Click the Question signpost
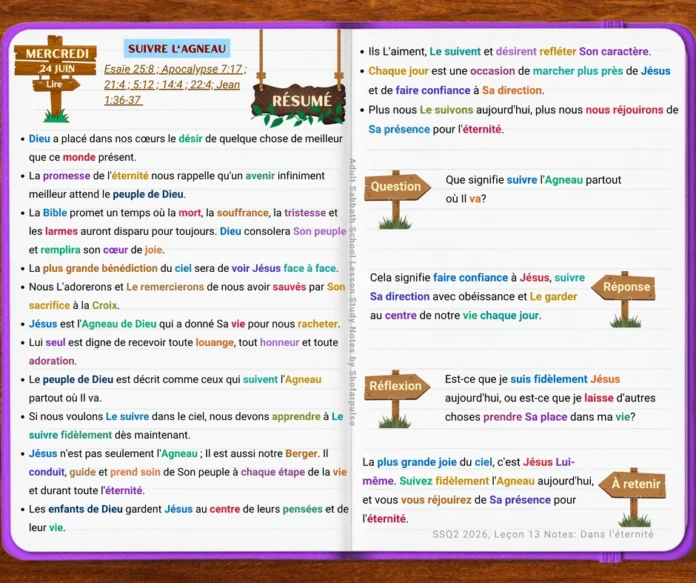Screen dimensions: 696x583 397,199
